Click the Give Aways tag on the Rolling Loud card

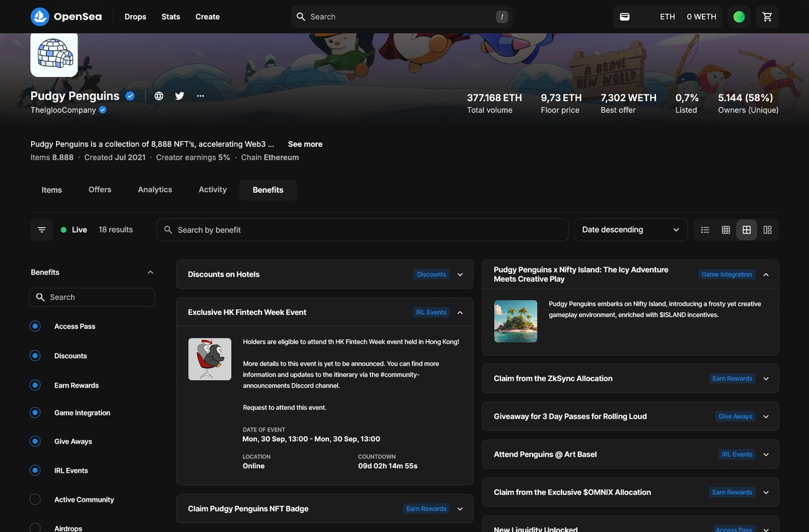pos(736,417)
